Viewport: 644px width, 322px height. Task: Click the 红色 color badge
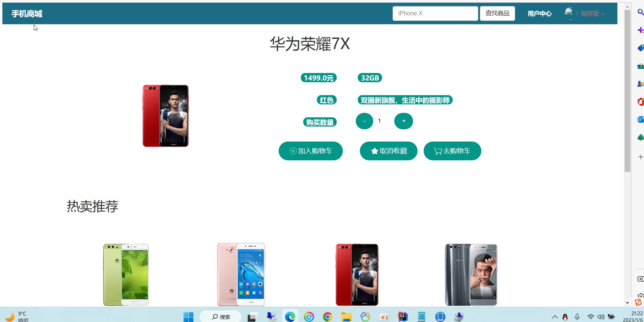coord(326,100)
